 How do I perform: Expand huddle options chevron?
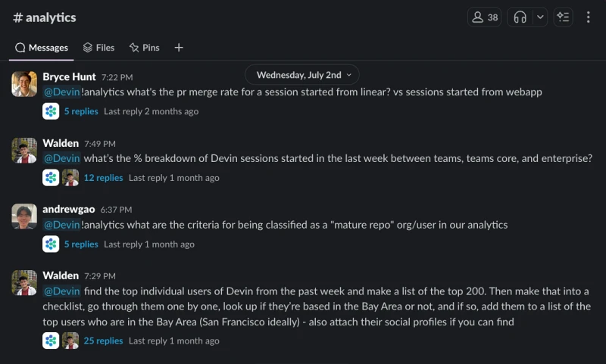pos(540,17)
